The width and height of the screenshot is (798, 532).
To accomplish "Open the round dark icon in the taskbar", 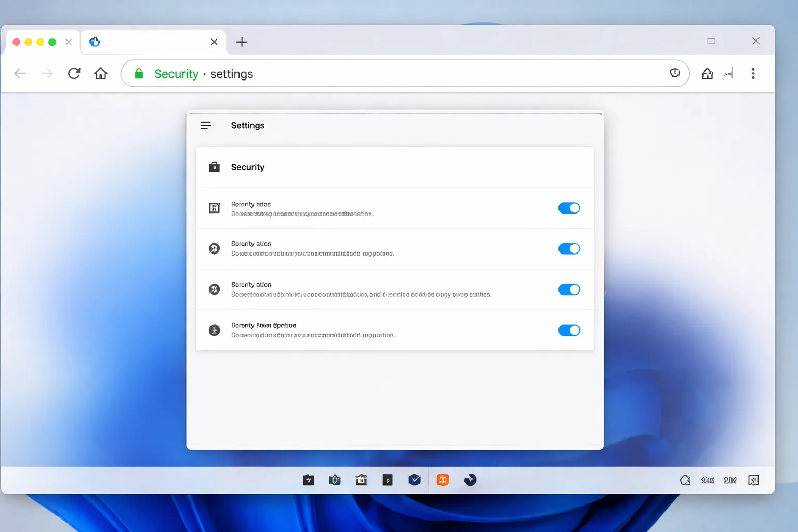I will pyautogui.click(x=470, y=480).
